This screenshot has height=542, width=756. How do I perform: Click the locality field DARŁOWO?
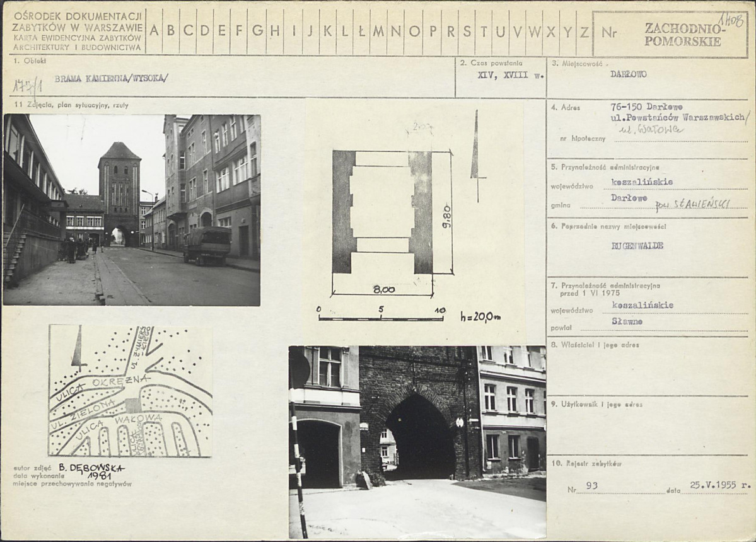628,74
